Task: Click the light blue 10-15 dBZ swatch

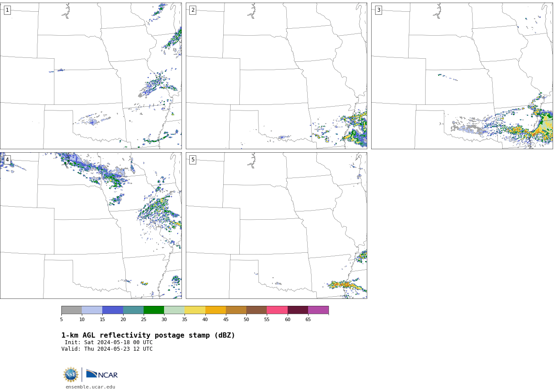Action: click(x=92, y=310)
